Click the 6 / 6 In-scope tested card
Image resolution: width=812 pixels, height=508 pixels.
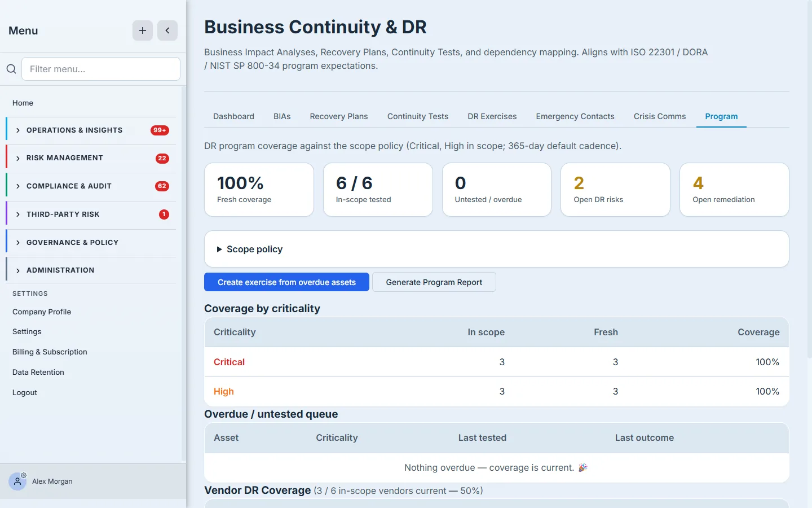[x=378, y=190]
